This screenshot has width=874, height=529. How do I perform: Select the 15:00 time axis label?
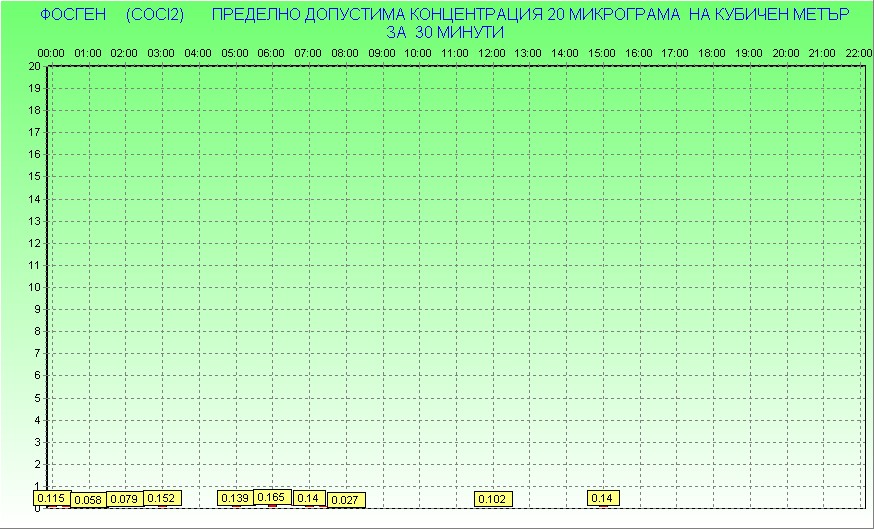[x=602, y=54]
